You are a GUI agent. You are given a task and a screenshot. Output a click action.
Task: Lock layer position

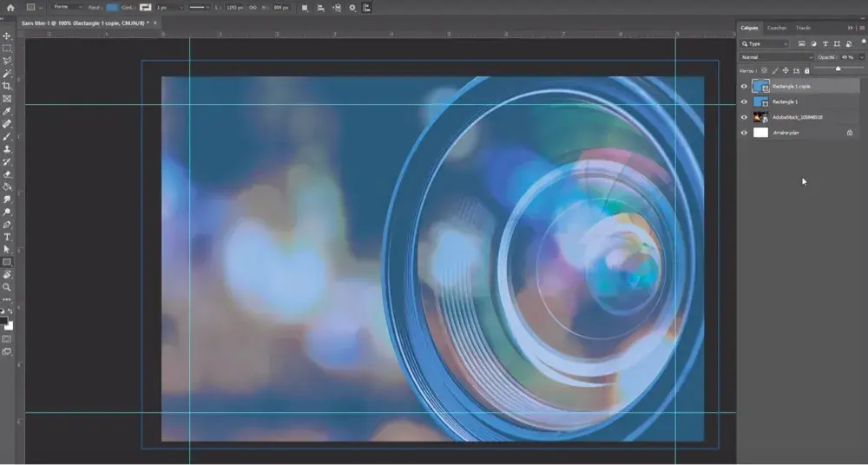click(786, 71)
